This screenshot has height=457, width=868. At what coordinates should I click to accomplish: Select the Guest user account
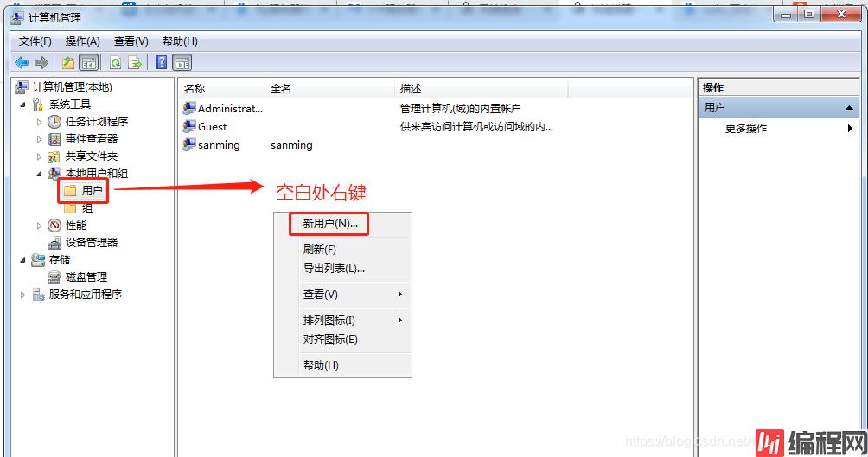click(x=212, y=126)
